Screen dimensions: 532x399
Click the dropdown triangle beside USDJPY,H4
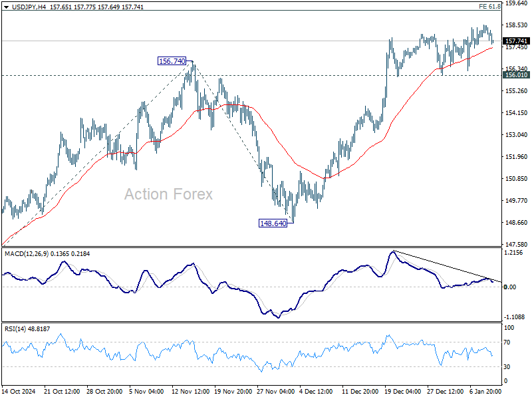(7, 7)
